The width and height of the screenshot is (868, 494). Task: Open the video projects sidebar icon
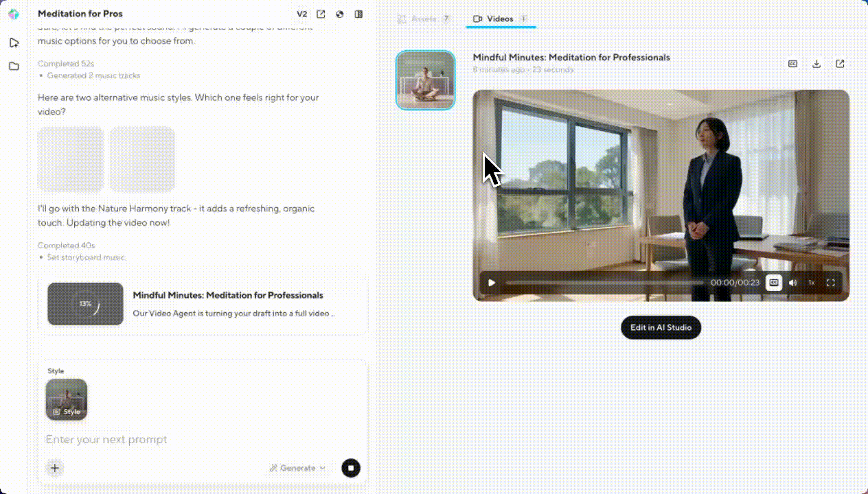coord(14,43)
